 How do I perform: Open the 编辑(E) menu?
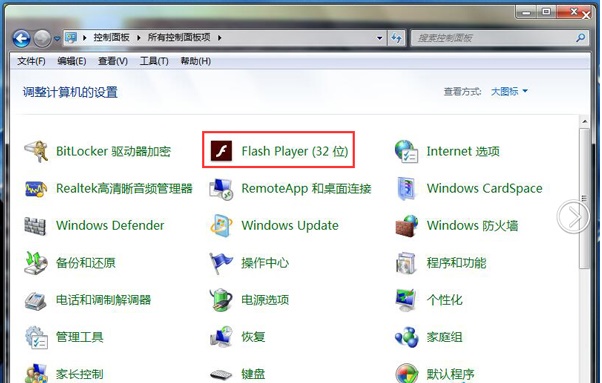72,61
